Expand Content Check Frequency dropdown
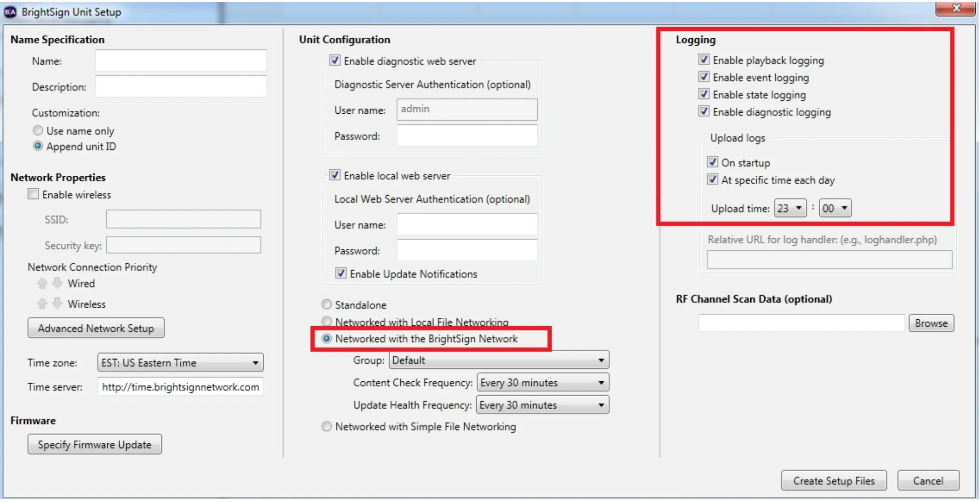This screenshot has height=502, width=980. click(x=543, y=383)
